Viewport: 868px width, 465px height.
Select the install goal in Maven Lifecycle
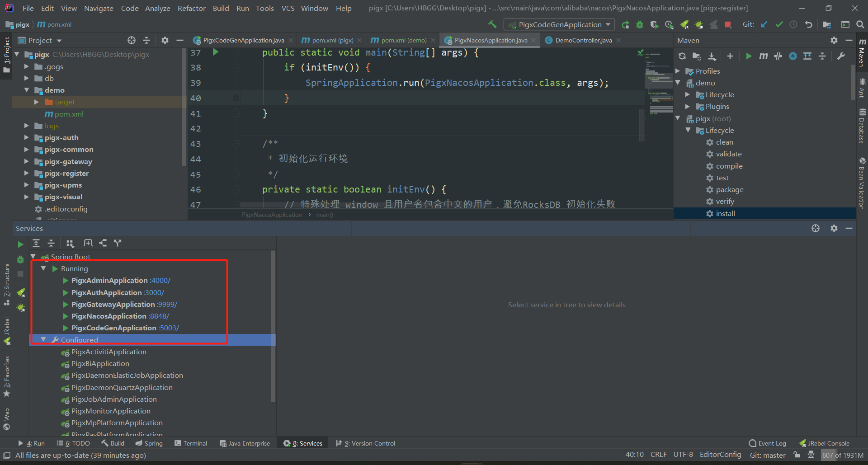coord(725,213)
